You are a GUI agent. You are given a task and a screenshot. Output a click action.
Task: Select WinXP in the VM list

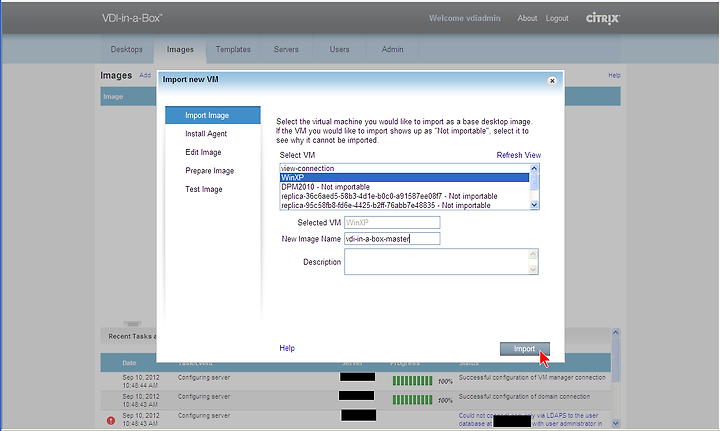point(405,178)
